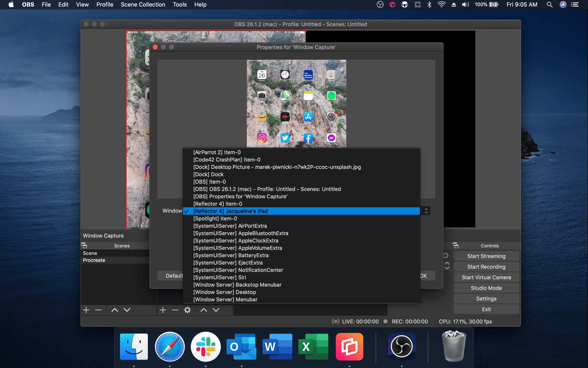
Task: Add a new scene with the plus icon
Action: coord(86,310)
